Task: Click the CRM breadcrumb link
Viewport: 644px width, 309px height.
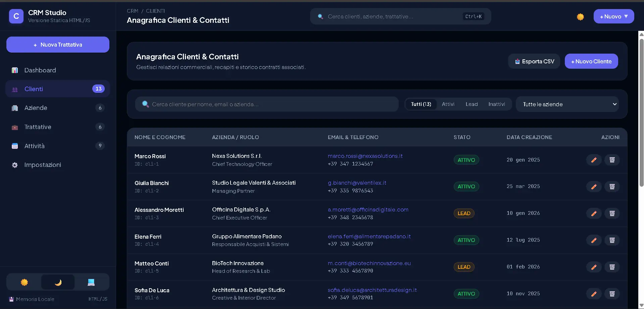Action: coord(133,11)
